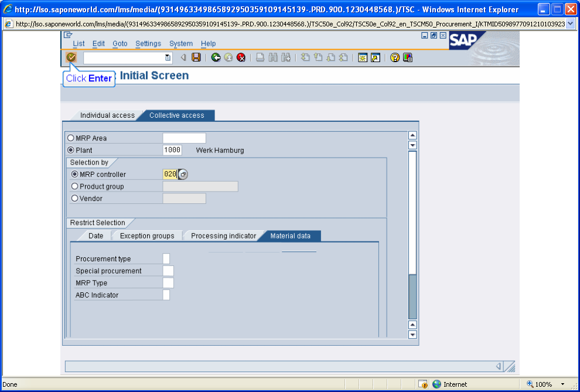The image size is (580, 392).
Task: Click the Werk Hamburg plant description text
Action: click(220, 151)
